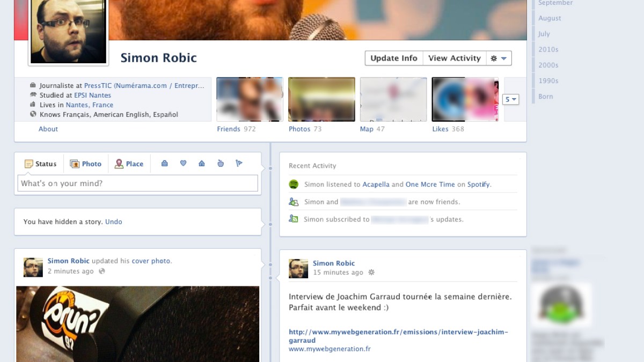Viewport: 644px width, 362px height.
Task: Open the gear settings dropdown beside View Activity
Action: (x=499, y=58)
